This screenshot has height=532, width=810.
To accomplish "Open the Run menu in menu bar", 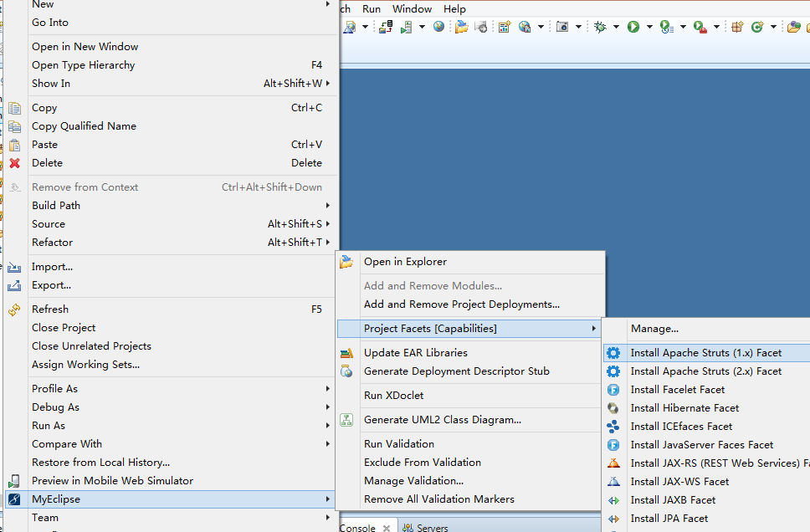I will pos(372,8).
